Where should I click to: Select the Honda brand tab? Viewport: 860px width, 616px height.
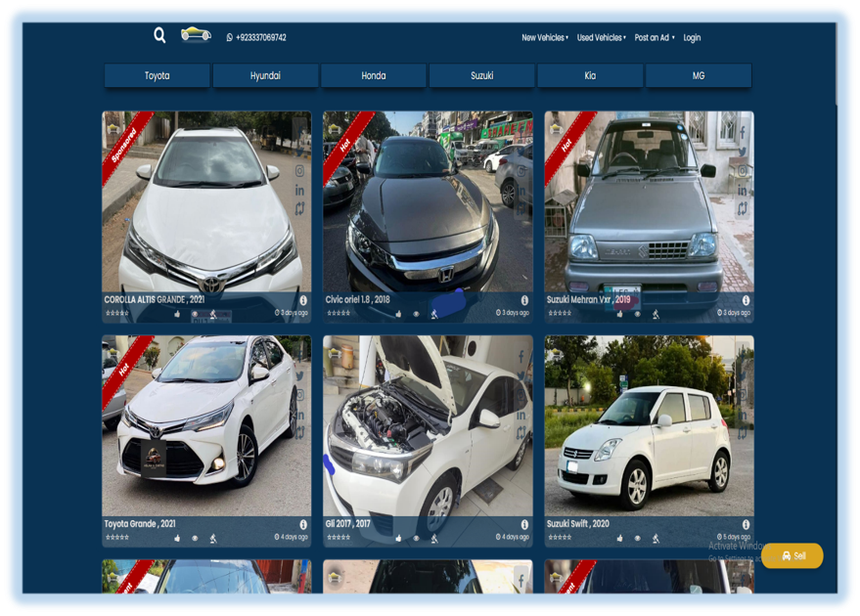pos(374,75)
